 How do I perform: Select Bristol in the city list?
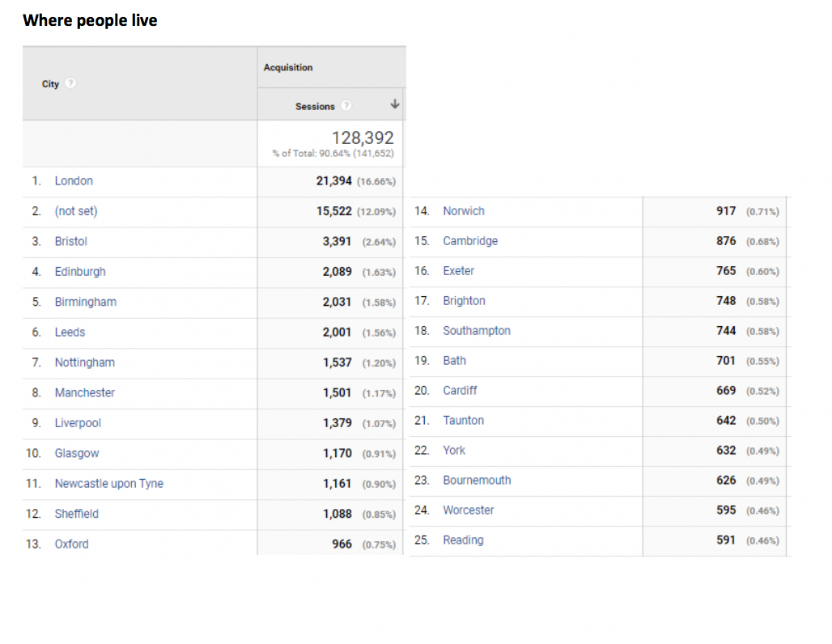[71, 242]
